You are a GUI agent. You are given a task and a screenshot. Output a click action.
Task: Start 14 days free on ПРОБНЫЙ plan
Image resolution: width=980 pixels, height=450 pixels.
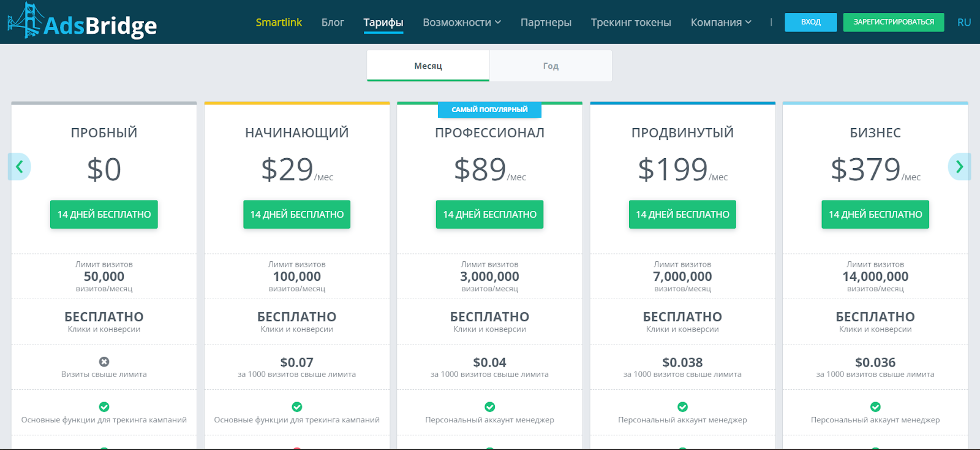104,215
